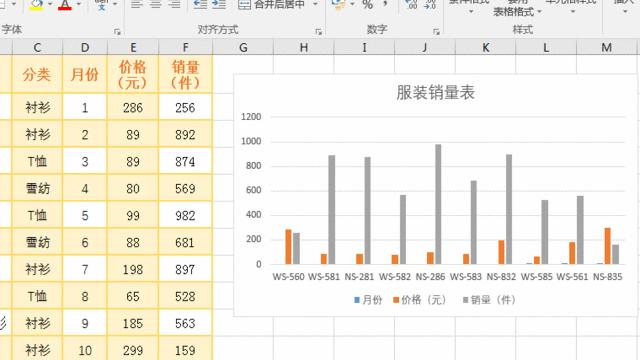Apply the yellow fill color bucket
640x360 pixels.
click(36, 4)
